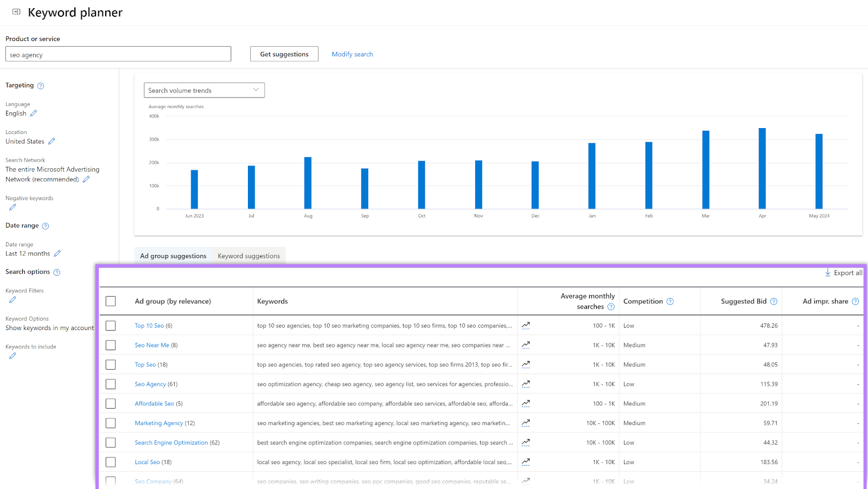Edit the United States location setting

[x=52, y=141]
